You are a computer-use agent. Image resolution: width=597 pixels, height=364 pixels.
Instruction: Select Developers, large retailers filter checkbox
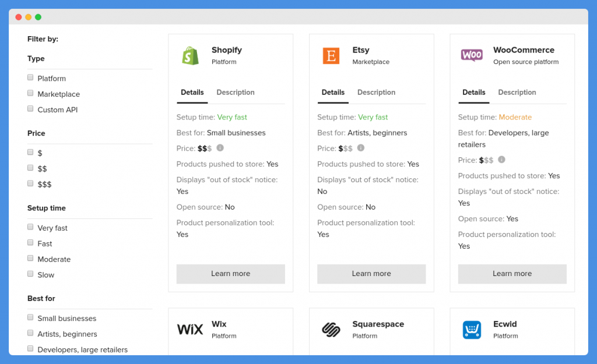(30, 349)
